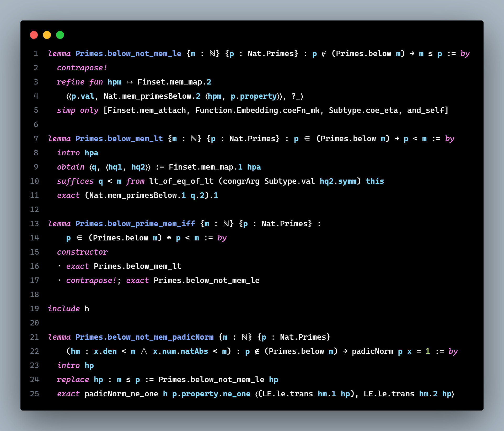Click line number 1 in gutter

click(x=36, y=54)
